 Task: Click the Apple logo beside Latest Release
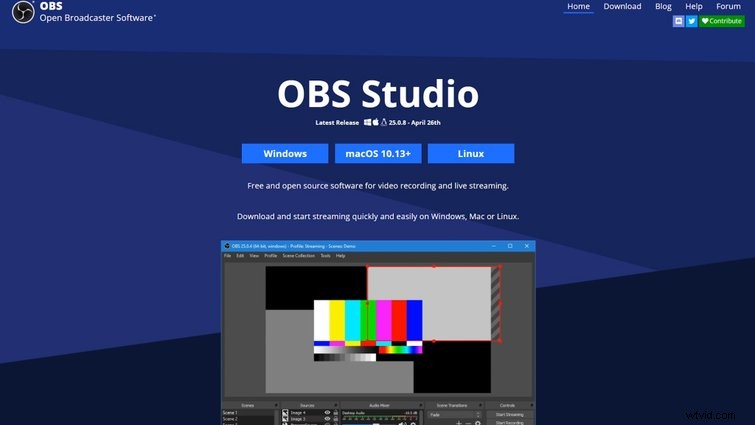pyautogui.click(x=376, y=122)
